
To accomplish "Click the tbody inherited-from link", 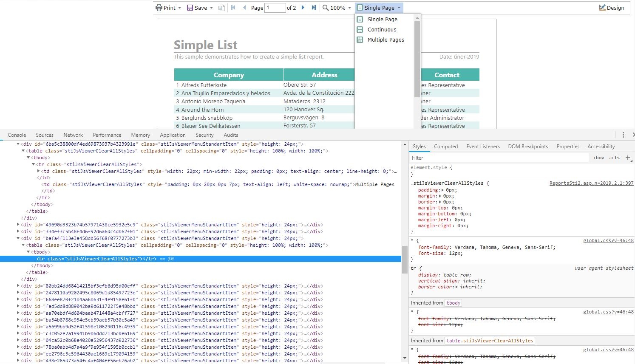I will [453, 303].
